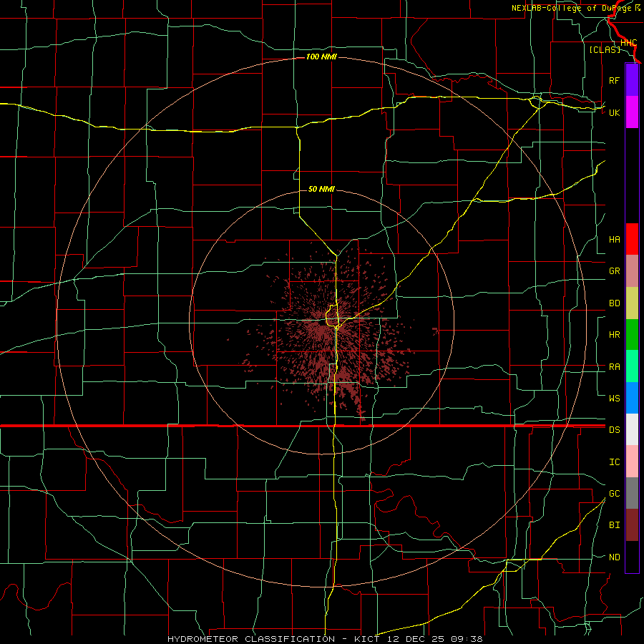This screenshot has width=644, height=644.
Task: Click the WS legend label
Action: pyautogui.click(x=614, y=399)
